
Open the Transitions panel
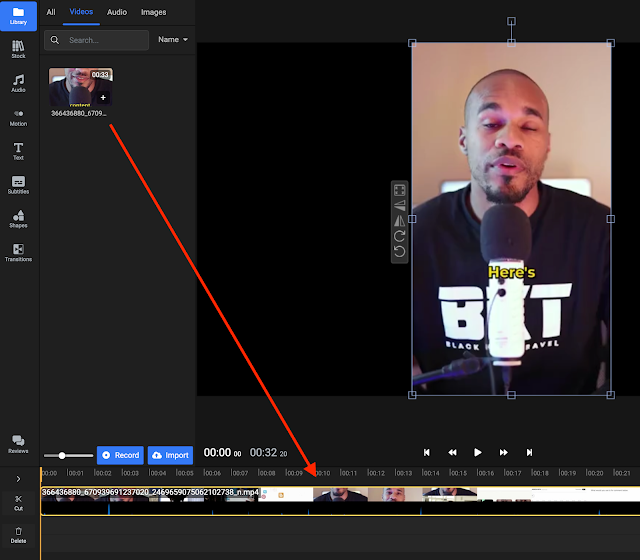[x=18, y=253]
